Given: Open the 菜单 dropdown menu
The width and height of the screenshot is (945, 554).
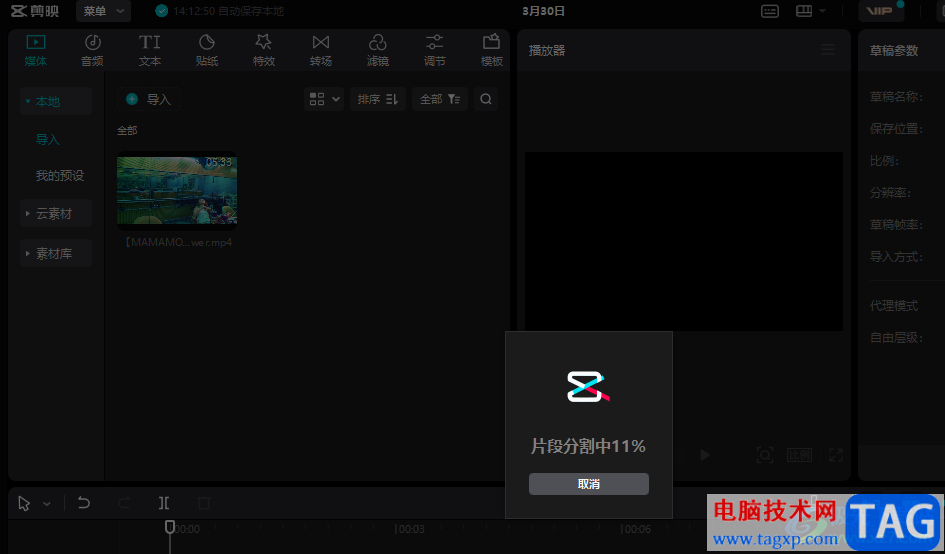Looking at the screenshot, I should [x=103, y=11].
